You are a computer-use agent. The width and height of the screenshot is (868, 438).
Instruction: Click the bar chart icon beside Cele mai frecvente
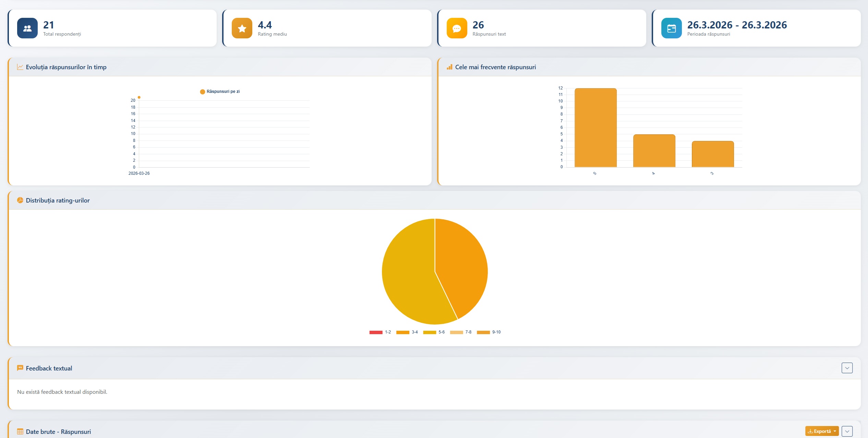449,67
